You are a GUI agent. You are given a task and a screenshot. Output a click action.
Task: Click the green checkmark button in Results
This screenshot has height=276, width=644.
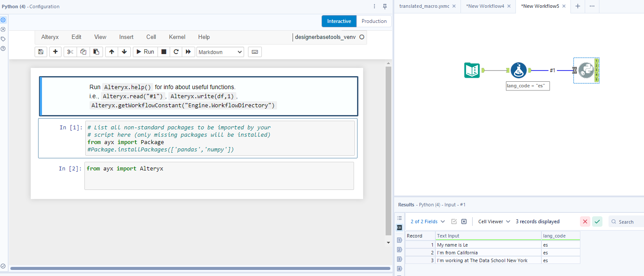coord(597,221)
